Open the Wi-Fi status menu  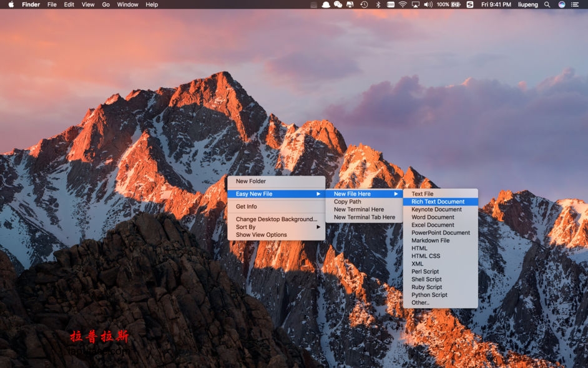[403, 4]
